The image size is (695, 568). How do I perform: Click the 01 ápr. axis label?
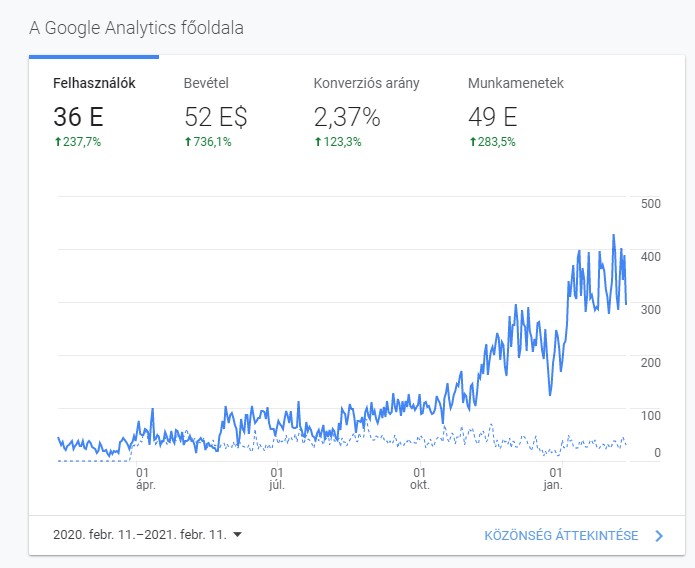point(145,479)
